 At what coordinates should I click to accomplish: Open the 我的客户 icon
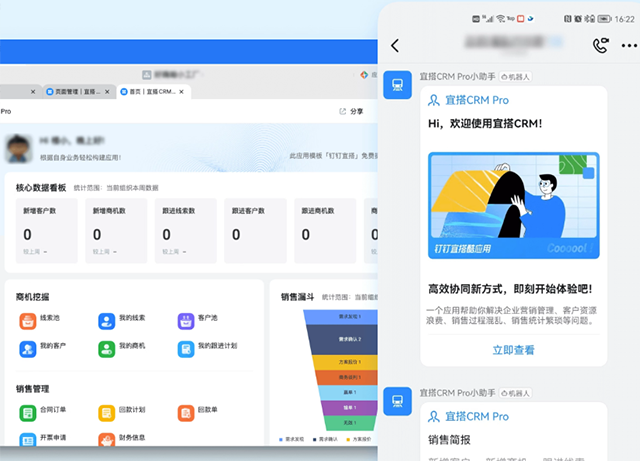pyautogui.click(x=28, y=349)
